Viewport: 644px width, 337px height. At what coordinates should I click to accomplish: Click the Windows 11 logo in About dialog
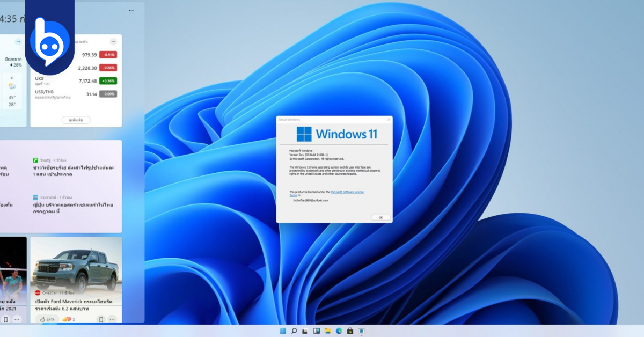click(304, 133)
